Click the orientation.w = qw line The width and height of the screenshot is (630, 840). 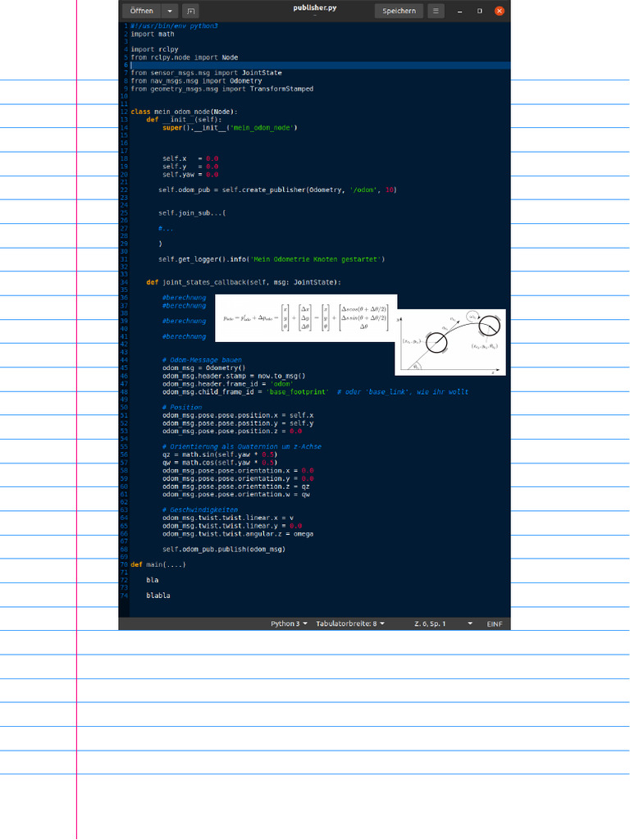coord(236,495)
